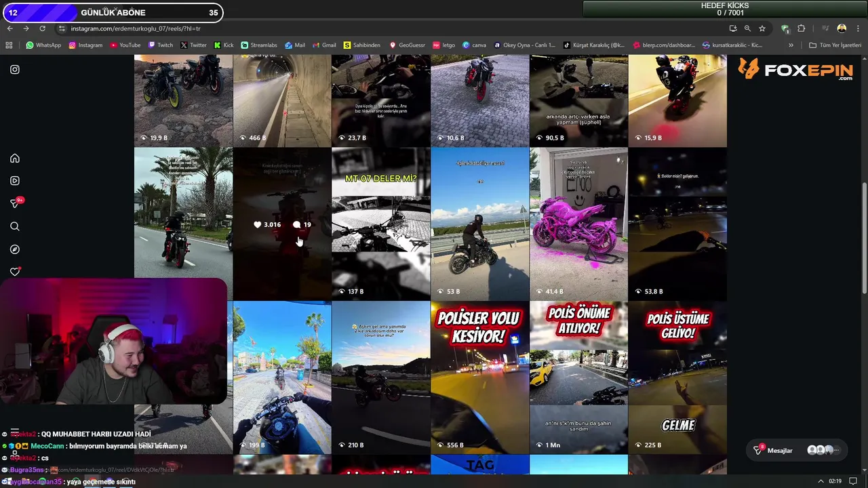Open Tüm Yer İşaretleri folder
The image size is (868, 488).
(x=835, y=45)
